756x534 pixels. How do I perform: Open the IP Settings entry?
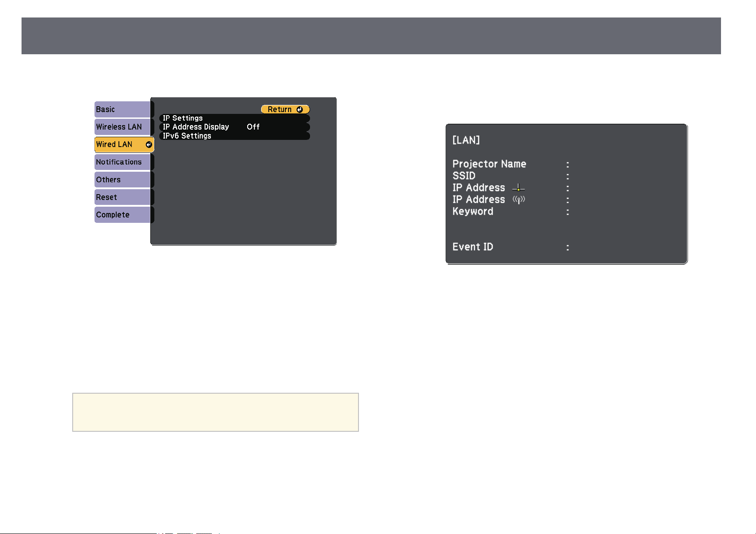235,118
